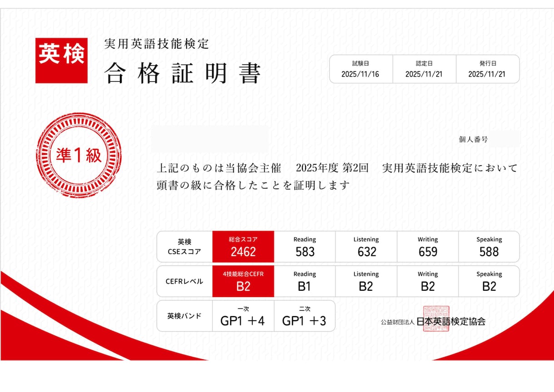Select the sentence 頭書の級に合格したことを証明します
Viewport: 554px width, 392px height.
click(x=253, y=185)
